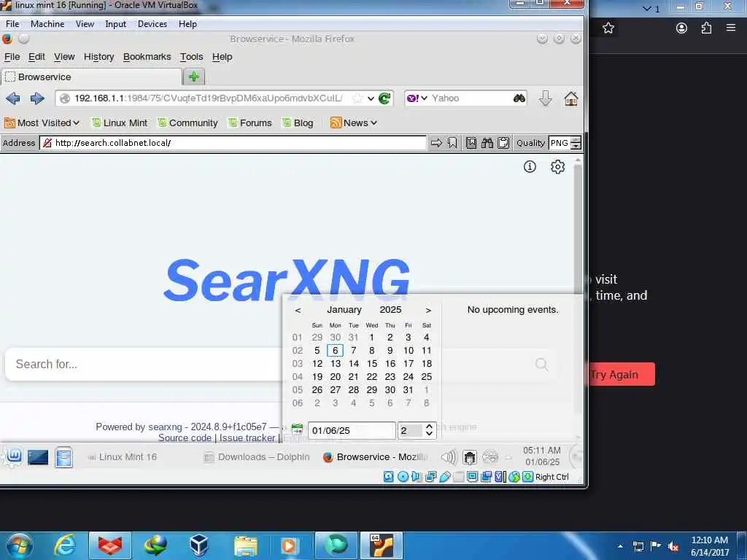Open Community bookmark

tap(187, 122)
